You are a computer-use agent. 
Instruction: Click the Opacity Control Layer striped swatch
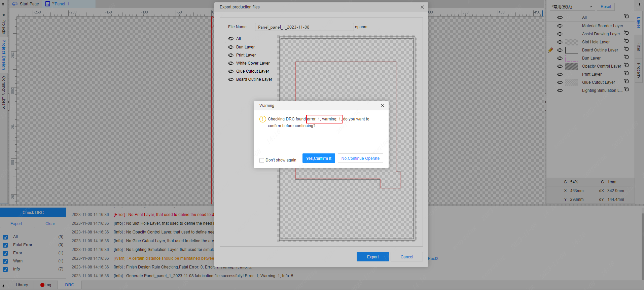572,66
